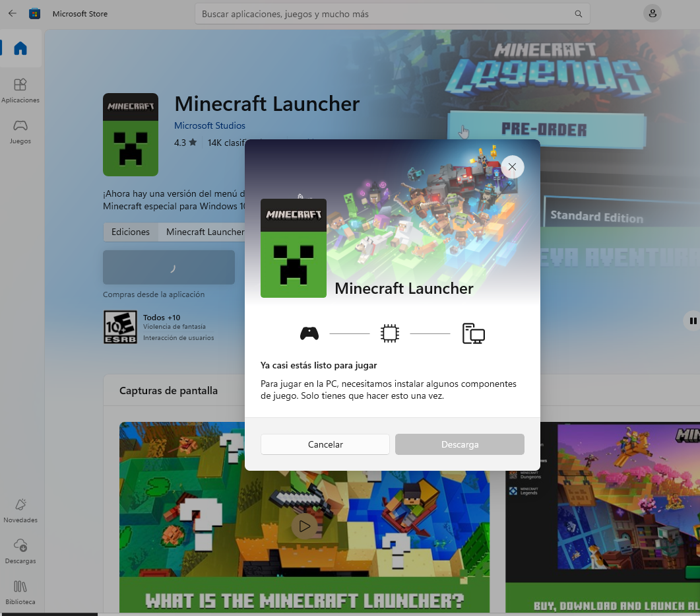Open the 'What is the Minecraft Launcher' screenshot

(304, 517)
